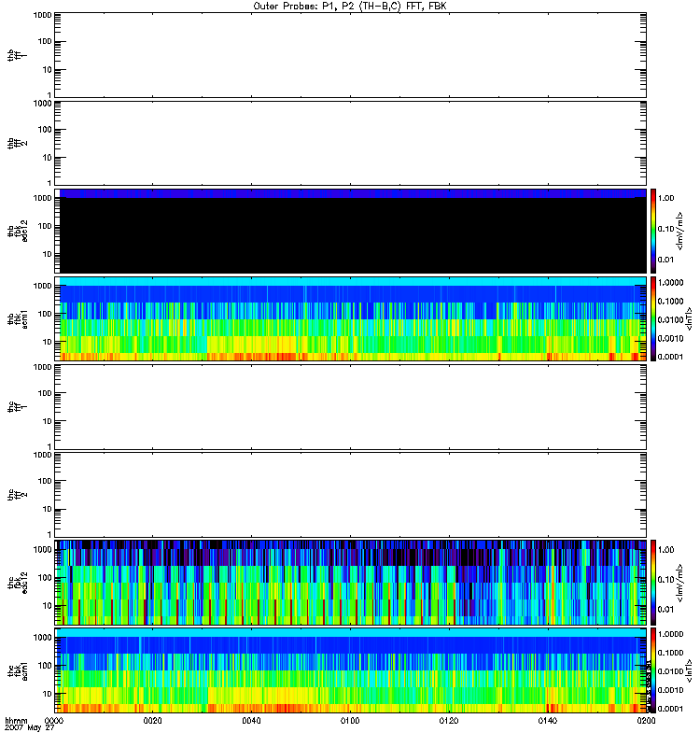This screenshot has height=747, width=700.
Task: Select the thc fbk edc12 spectrogram panel
Action: pyautogui.click(x=350, y=582)
